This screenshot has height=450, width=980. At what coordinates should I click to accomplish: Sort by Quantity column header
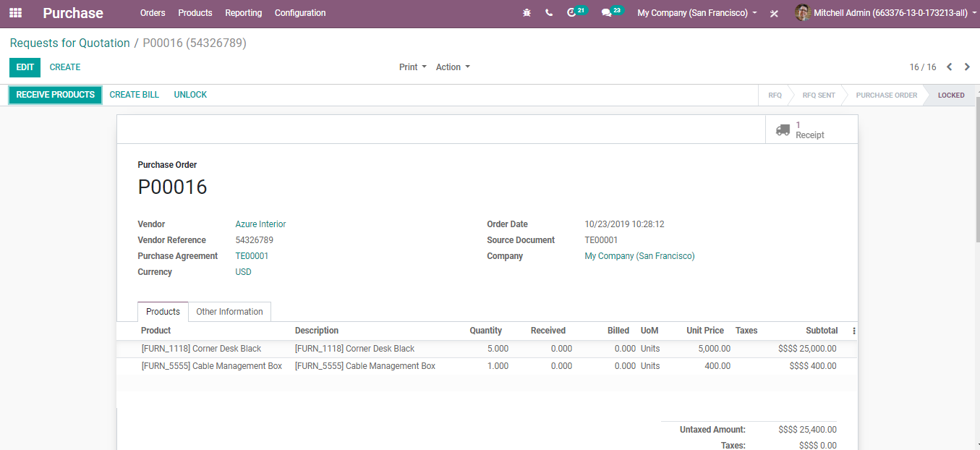pyautogui.click(x=486, y=331)
